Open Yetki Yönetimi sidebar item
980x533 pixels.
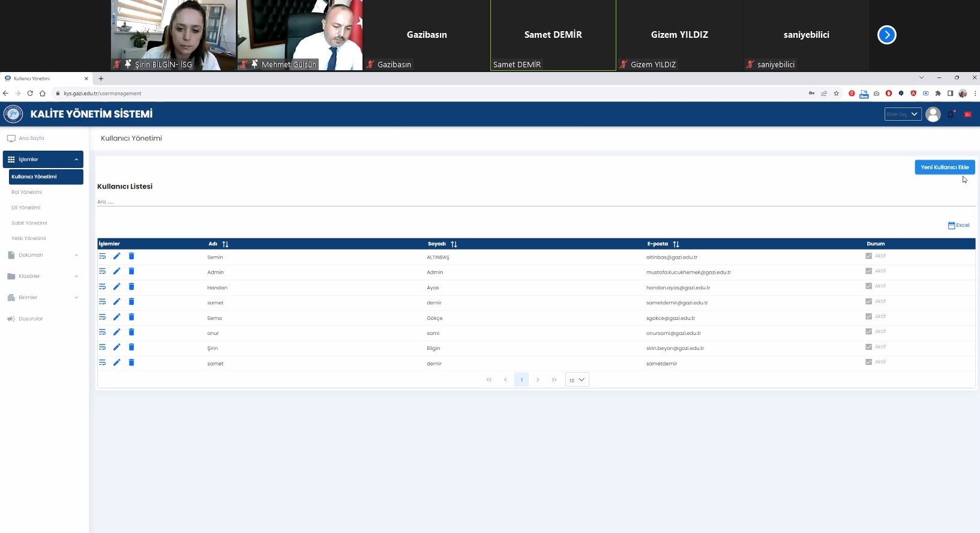coord(28,238)
